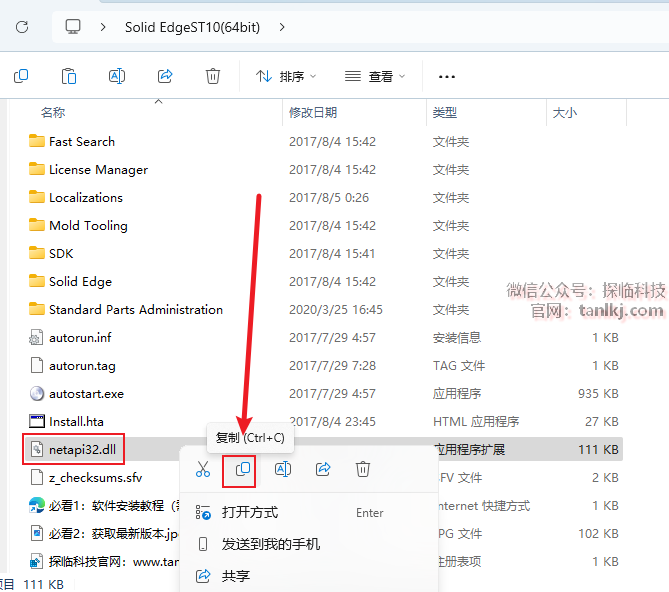Image resolution: width=669 pixels, height=592 pixels.
Task: Click the Install.hta window icon
Action: pos(37,421)
